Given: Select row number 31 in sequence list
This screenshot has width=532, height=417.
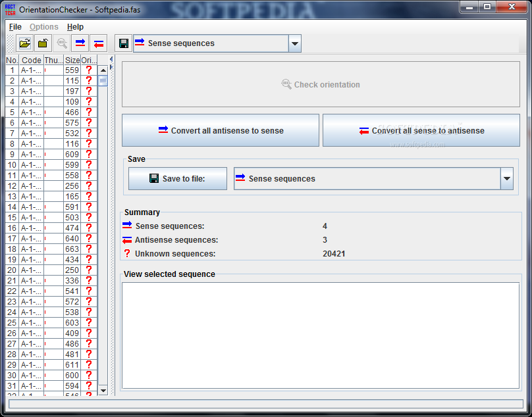Looking at the screenshot, I should click(x=13, y=386).
